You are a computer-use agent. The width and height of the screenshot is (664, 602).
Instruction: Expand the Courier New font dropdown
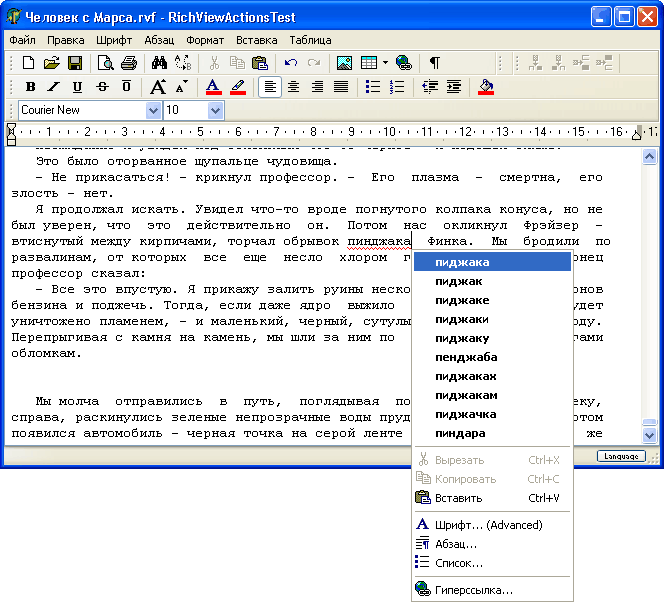[153, 110]
